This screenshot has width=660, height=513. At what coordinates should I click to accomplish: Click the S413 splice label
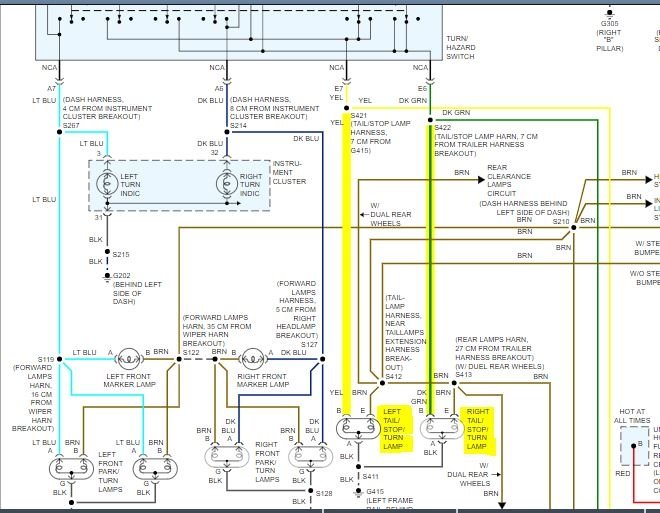(x=463, y=375)
